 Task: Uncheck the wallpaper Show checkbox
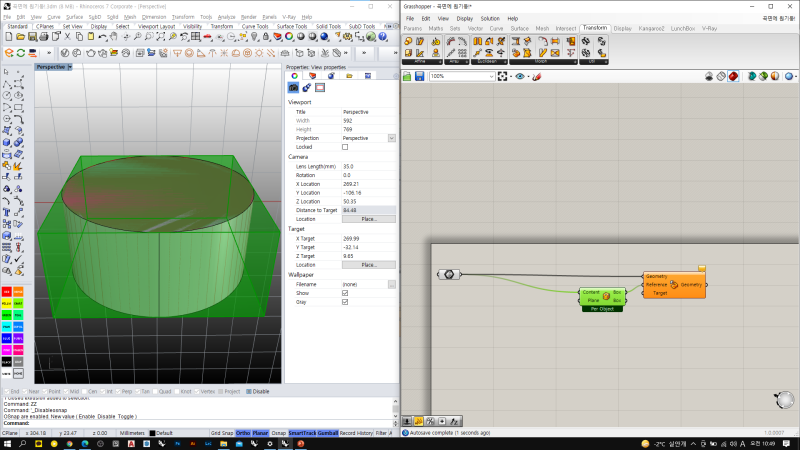[x=346, y=293]
